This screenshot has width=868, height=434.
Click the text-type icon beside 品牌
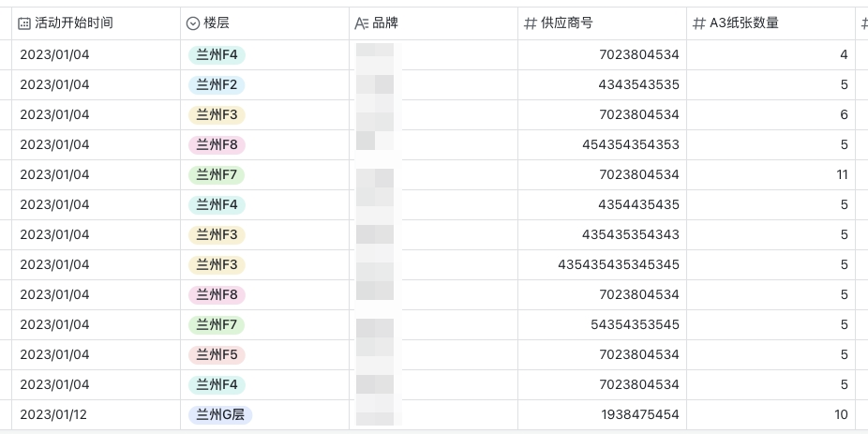coord(362,23)
